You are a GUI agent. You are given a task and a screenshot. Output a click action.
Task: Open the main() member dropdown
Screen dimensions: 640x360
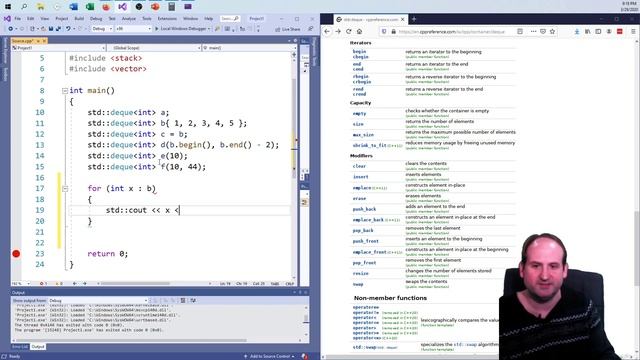point(249,48)
